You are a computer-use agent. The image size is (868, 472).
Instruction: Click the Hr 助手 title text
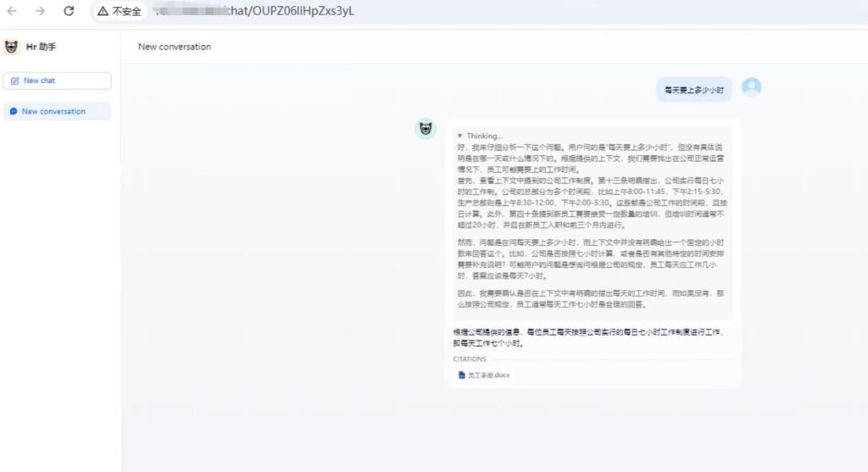coord(41,47)
